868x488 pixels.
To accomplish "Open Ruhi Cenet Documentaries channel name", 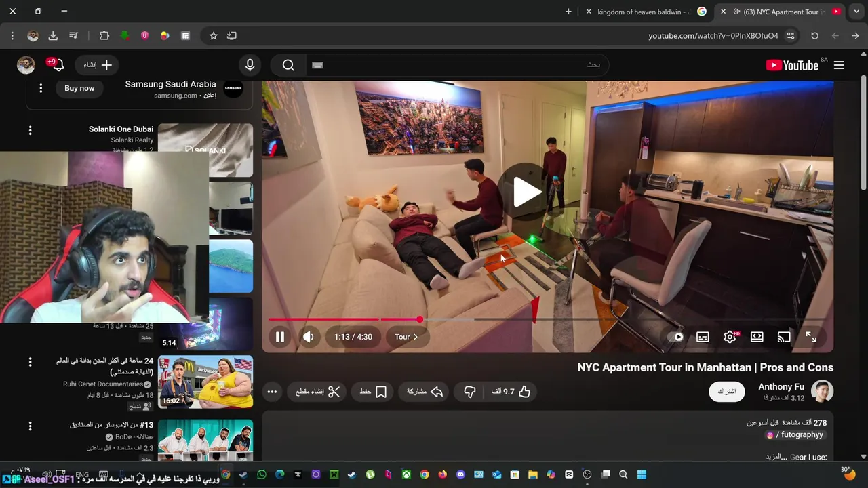I will 103,384.
